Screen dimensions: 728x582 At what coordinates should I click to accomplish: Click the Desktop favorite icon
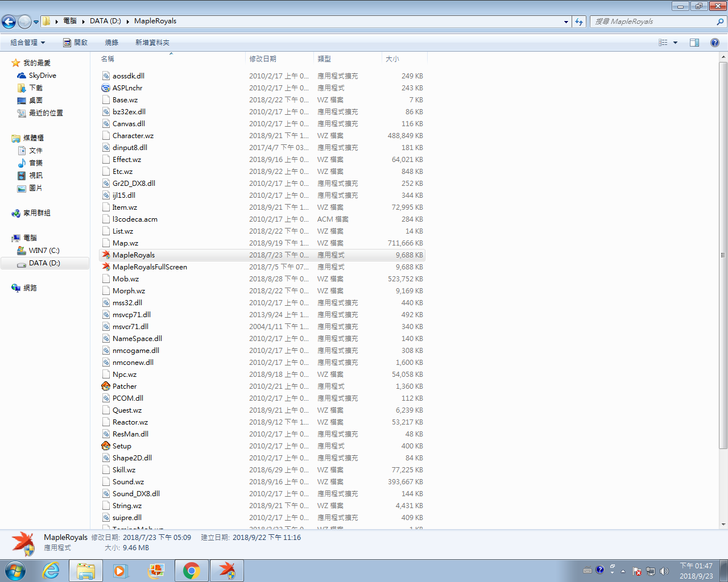[22, 100]
